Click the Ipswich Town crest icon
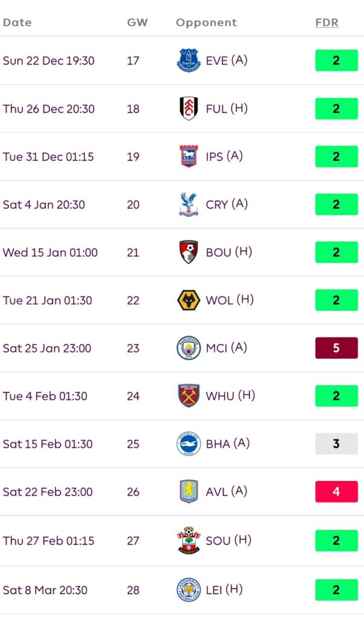 point(189,157)
